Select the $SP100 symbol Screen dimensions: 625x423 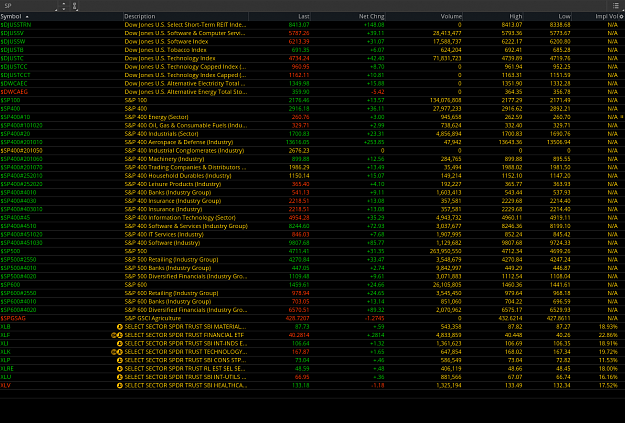(10, 100)
